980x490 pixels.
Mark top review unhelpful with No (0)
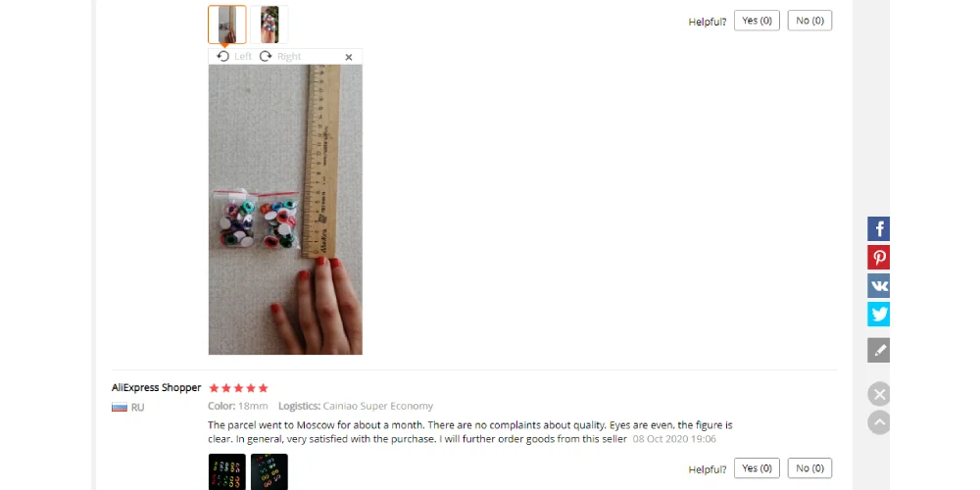point(810,21)
